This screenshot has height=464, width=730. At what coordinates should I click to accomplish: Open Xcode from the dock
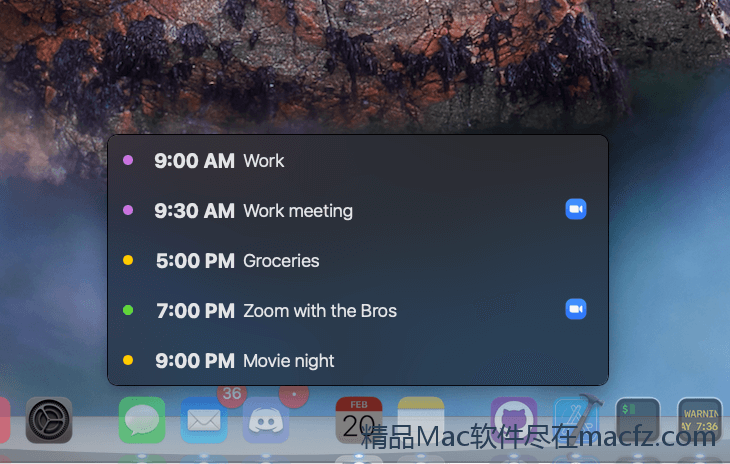(576, 420)
